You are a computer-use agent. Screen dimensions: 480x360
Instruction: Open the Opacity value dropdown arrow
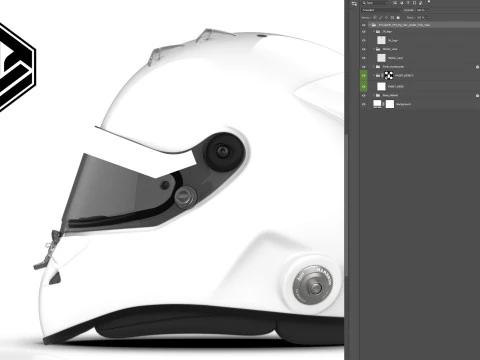428,10
